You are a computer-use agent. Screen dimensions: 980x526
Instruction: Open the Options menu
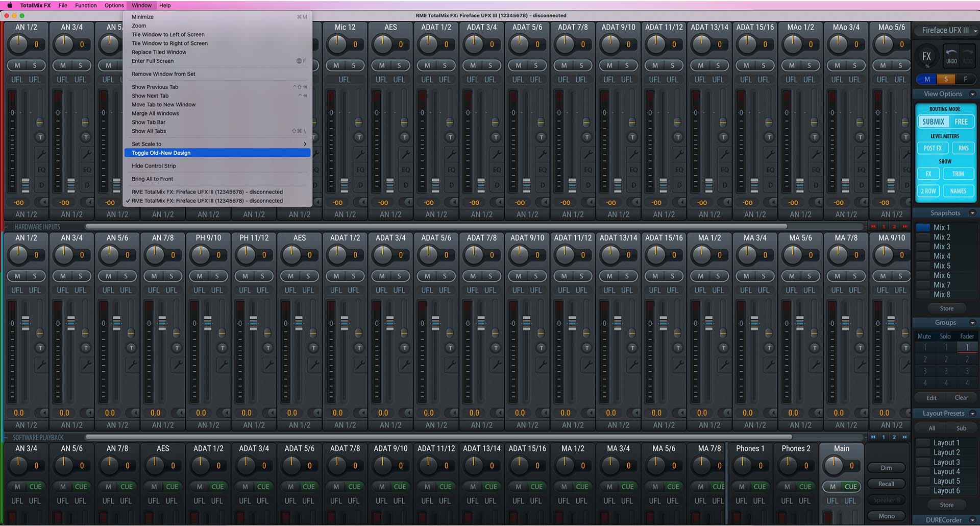114,5
